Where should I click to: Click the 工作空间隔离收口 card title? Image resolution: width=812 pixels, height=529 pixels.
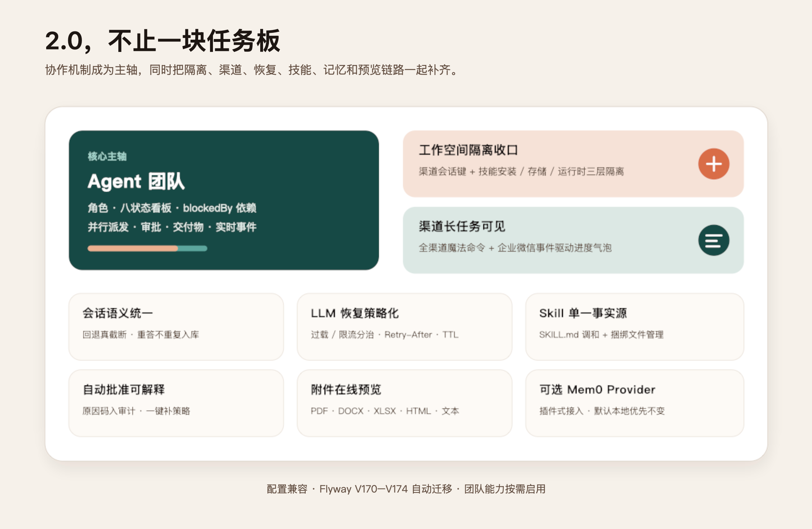(468, 150)
